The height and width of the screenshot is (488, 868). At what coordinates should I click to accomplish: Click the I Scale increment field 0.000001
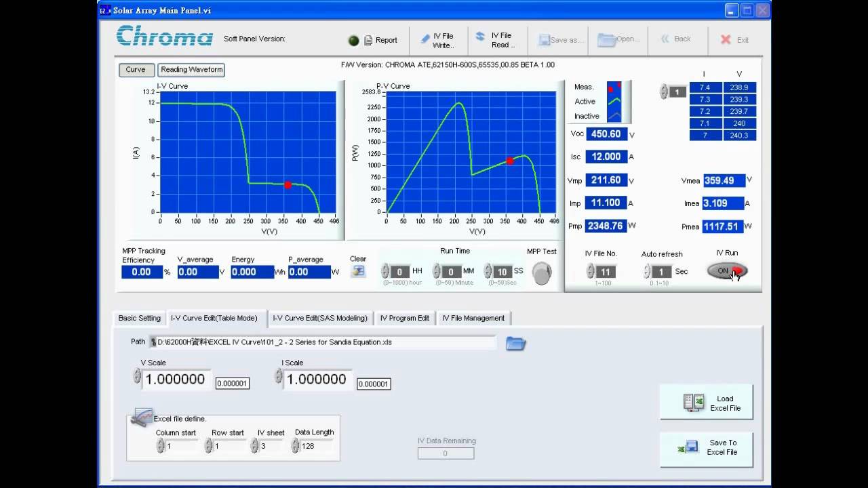click(374, 384)
